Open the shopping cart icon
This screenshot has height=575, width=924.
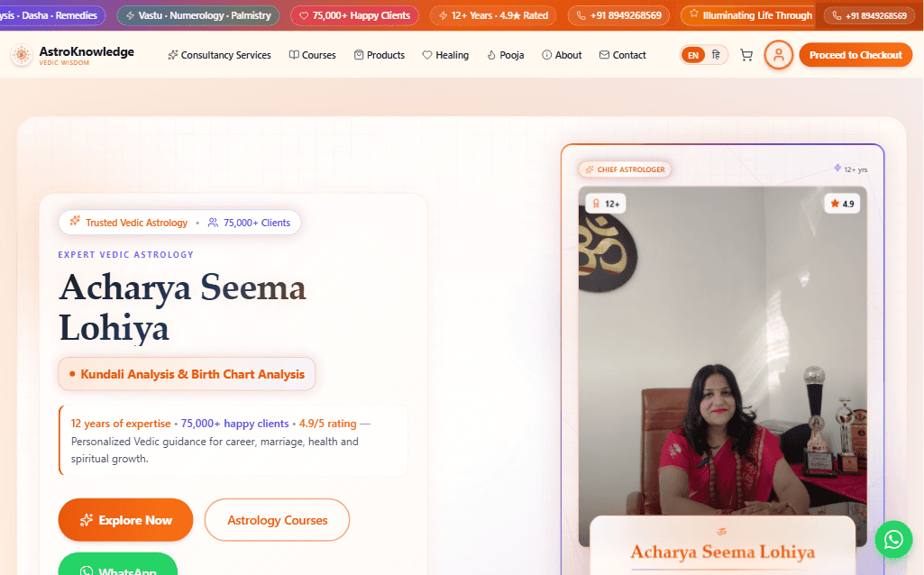[746, 55]
